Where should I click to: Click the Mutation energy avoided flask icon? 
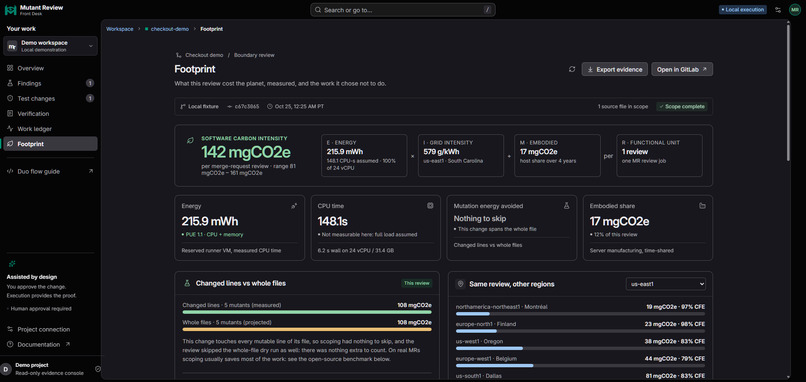click(x=566, y=206)
